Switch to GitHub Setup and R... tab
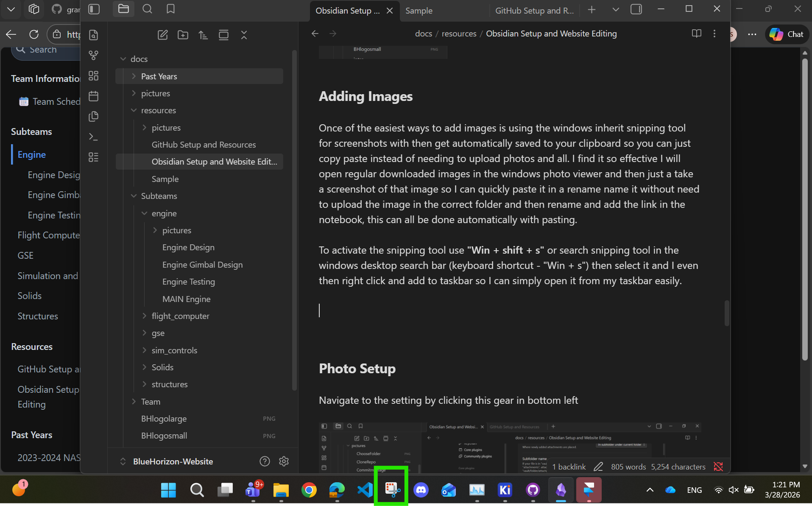The image size is (812, 506). click(x=534, y=11)
